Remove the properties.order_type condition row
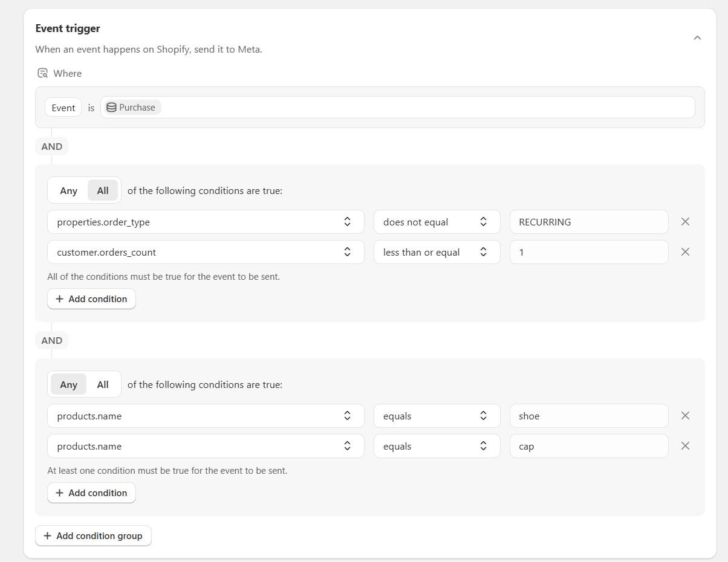This screenshot has height=562, width=728. coord(685,222)
